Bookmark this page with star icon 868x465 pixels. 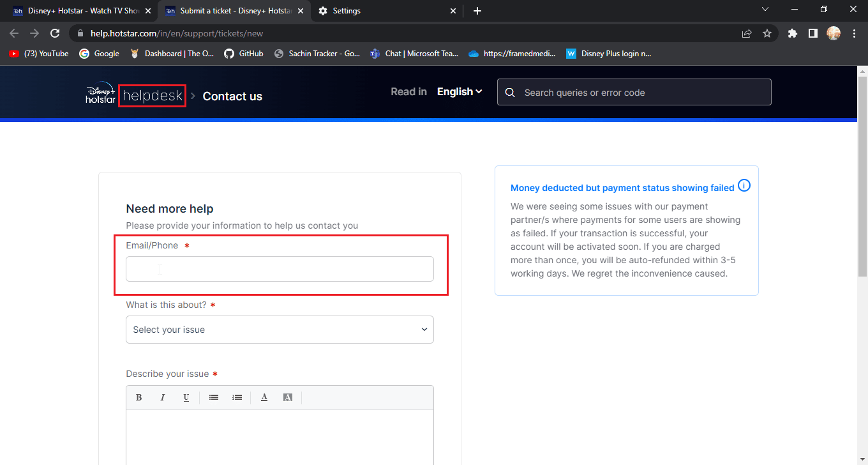(767, 33)
